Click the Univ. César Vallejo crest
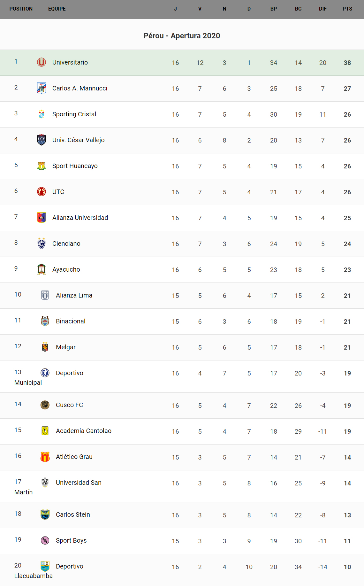Viewport: 364px width, 588px height. (x=42, y=140)
